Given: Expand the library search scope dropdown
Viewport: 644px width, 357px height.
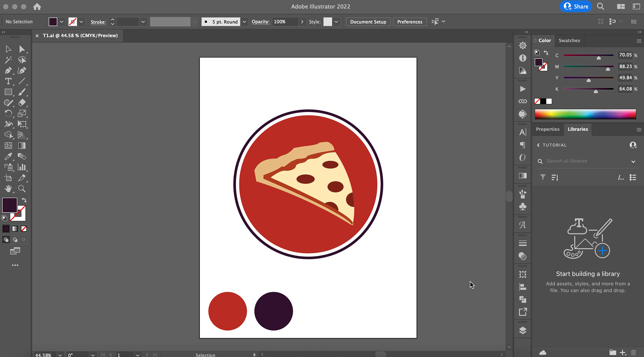Looking at the screenshot, I should pyautogui.click(x=633, y=161).
